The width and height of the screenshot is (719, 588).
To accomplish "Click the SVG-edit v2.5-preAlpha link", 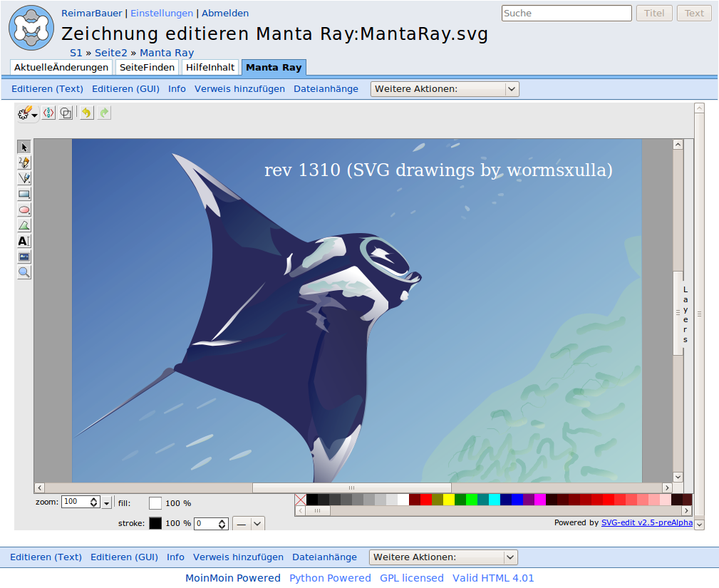I will [646, 522].
